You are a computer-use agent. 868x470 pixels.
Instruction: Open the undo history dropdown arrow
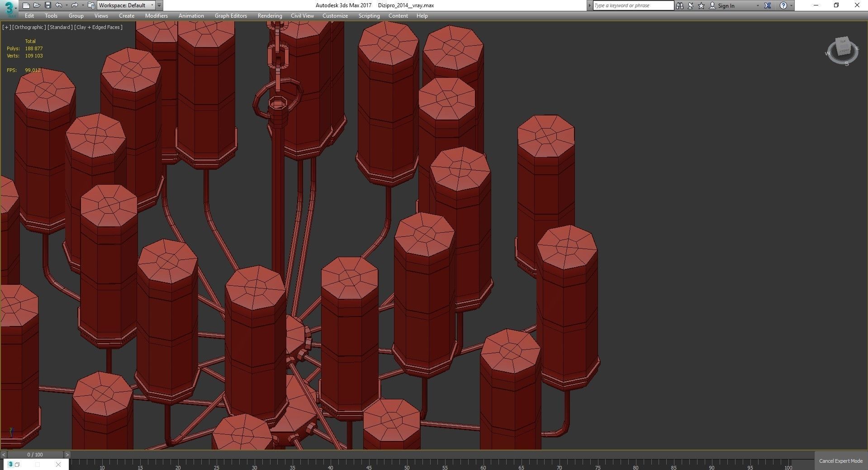66,5
